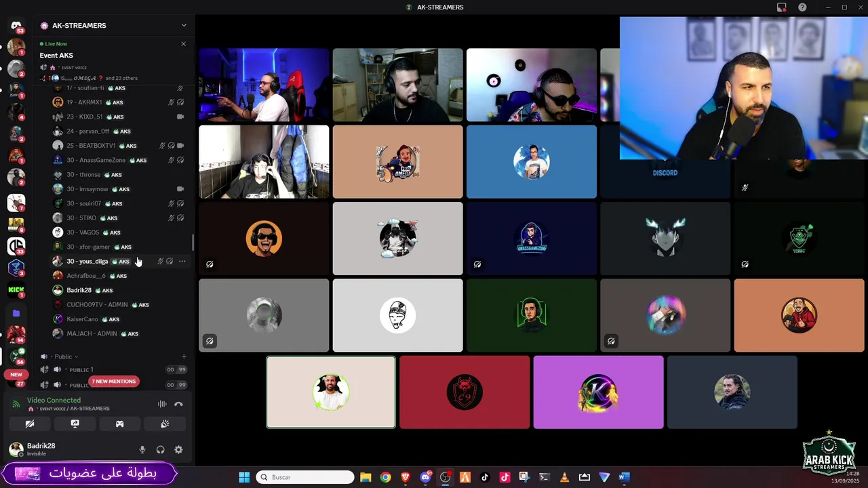Focus the purple K logo tile
The width and height of the screenshot is (868, 488).
tap(598, 392)
